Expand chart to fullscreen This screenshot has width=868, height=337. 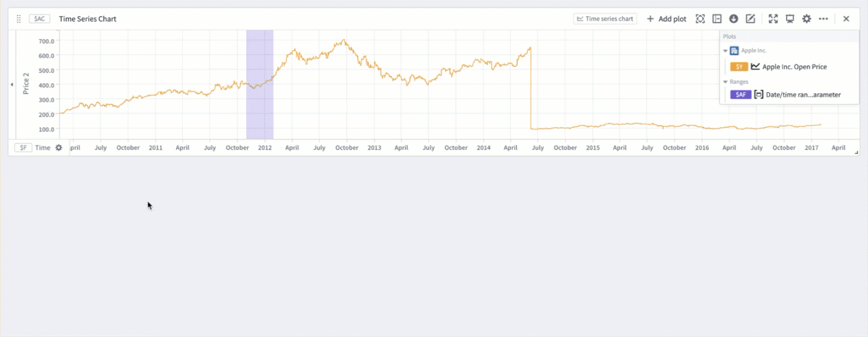pyautogui.click(x=773, y=19)
